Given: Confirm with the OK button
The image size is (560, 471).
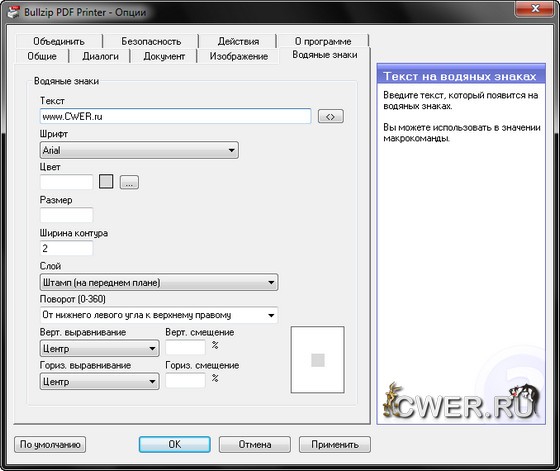Looking at the screenshot, I should pyautogui.click(x=175, y=445).
